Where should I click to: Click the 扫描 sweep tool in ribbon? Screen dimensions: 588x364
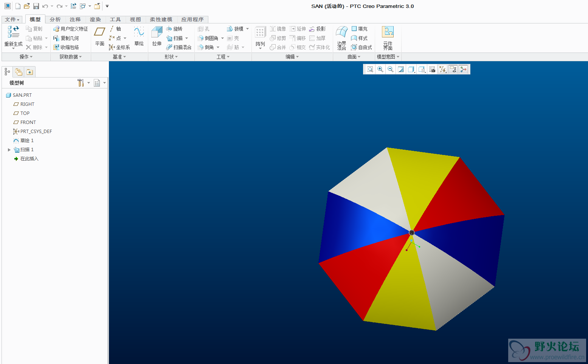pos(175,38)
